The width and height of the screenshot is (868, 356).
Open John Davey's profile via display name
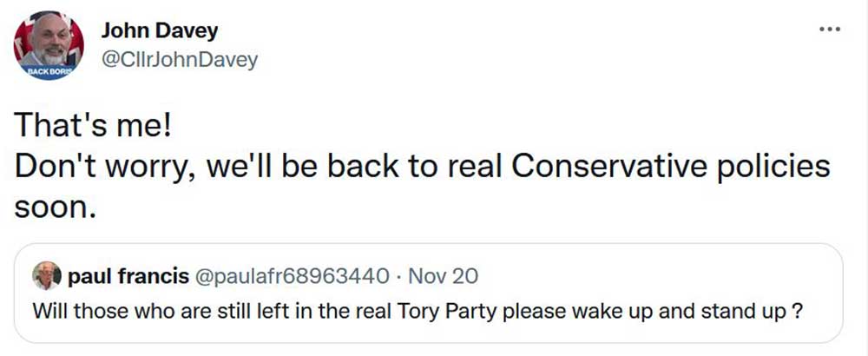(160, 31)
